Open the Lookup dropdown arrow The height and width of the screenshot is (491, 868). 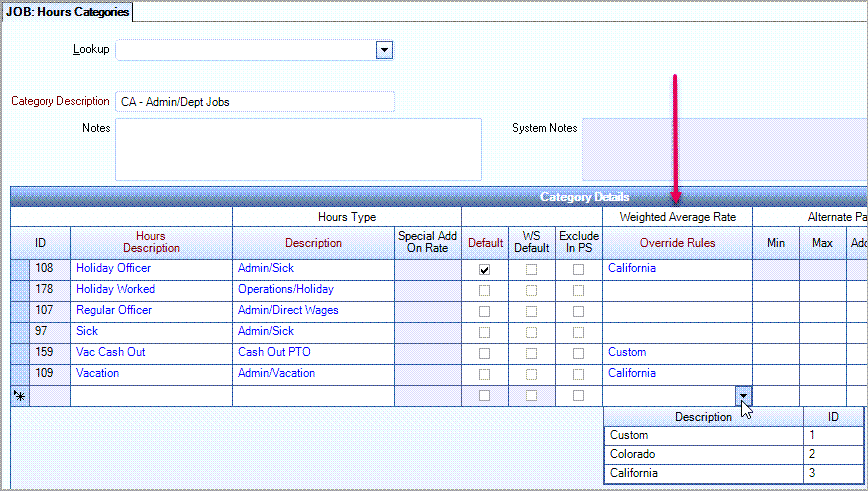click(x=384, y=50)
